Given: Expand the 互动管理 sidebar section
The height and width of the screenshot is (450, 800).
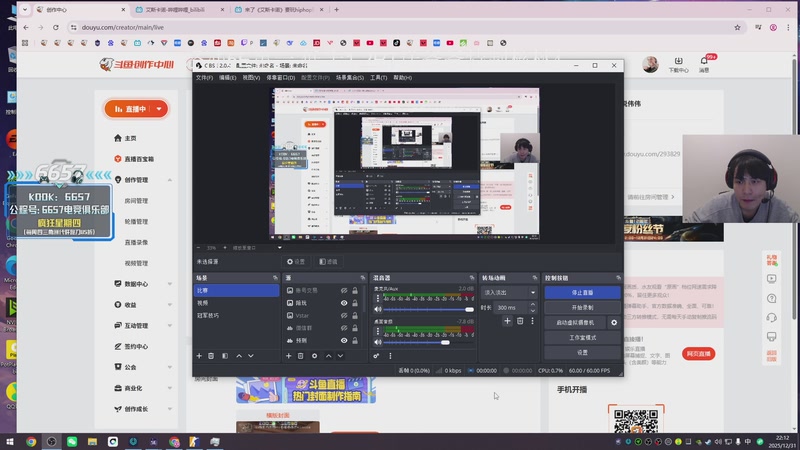Looking at the screenshot, I should 170,326.
